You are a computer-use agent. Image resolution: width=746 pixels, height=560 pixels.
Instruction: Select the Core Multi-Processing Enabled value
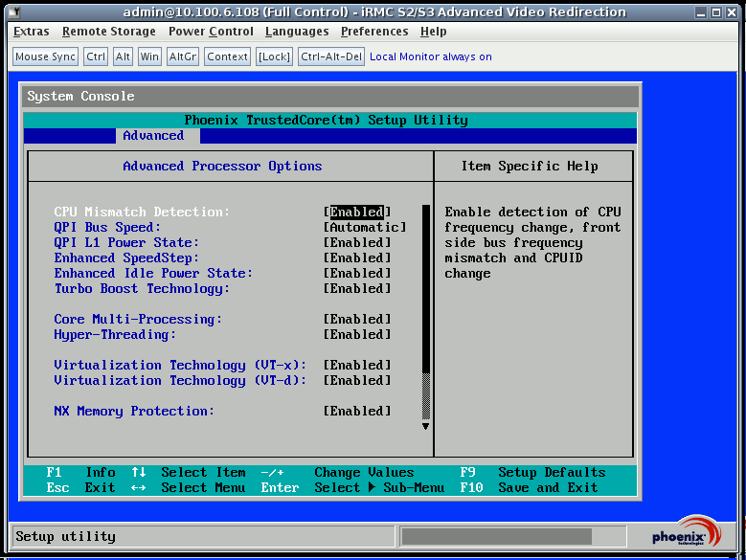point(357,319)
